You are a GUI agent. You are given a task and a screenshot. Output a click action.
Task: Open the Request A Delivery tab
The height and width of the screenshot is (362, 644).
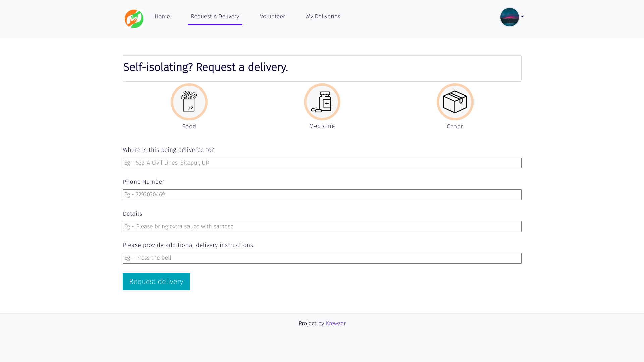[215, 16]
